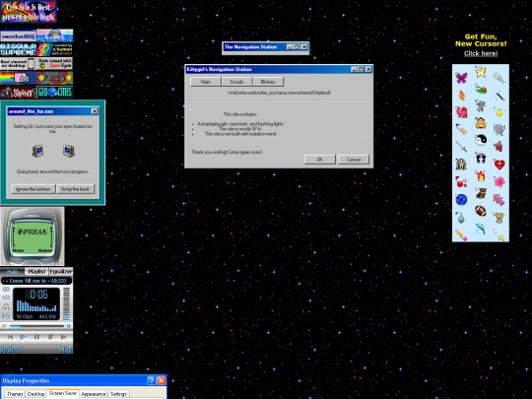The width and height of the screenshot is (532, 399).
Task: Select the Main tab in Navigation Station
Action: (x=206, y=82)
